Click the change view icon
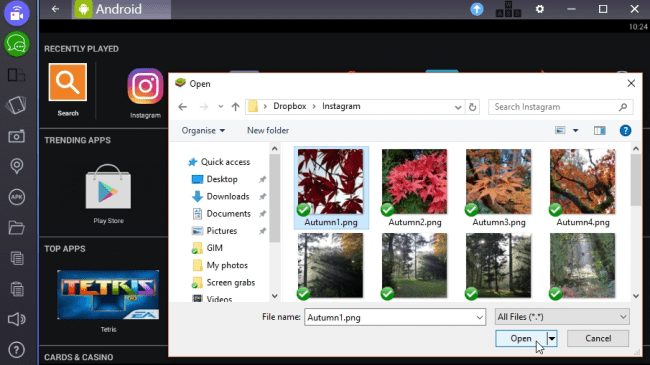This screenshot has width=650, height=365. point(560,131)
